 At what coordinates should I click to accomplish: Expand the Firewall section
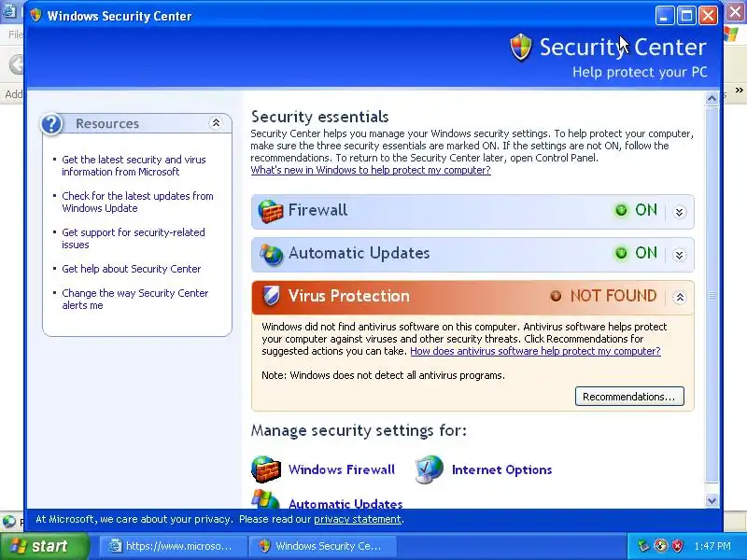(x=680, y=212)
